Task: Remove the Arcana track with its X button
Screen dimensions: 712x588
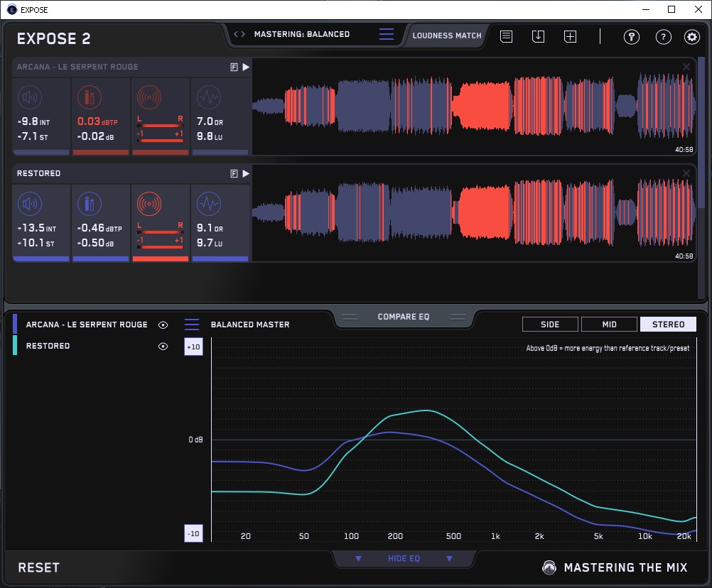Action: pos(686,67)
